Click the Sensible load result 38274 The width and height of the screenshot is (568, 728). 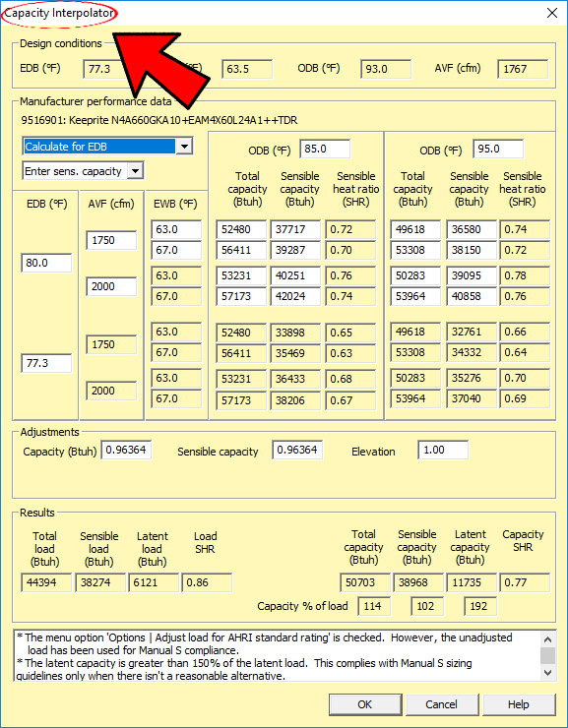[100, 582]
